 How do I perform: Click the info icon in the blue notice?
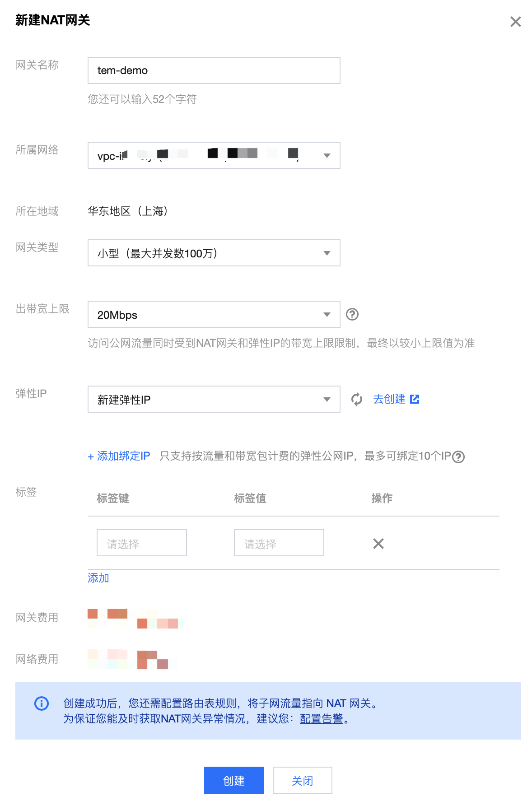tap(42, 703)
